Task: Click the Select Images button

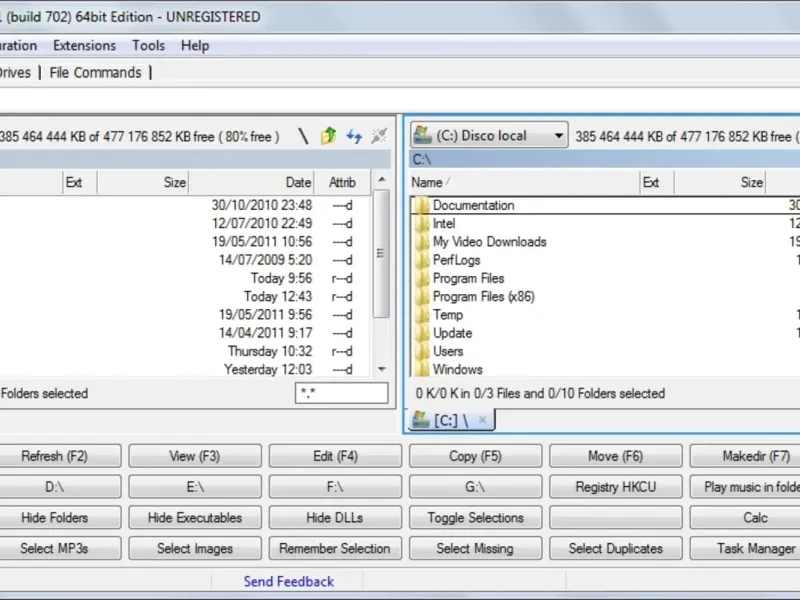Action: tap(195, 548)
